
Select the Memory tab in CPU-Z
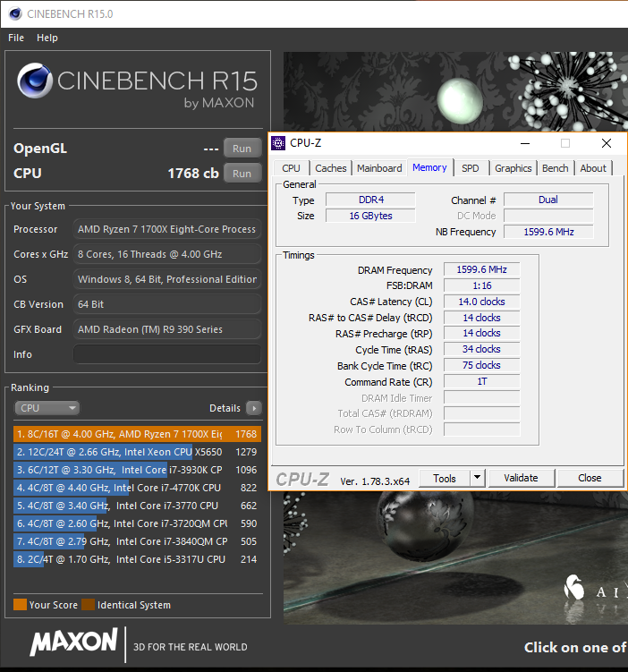click(x=429, y=167)
